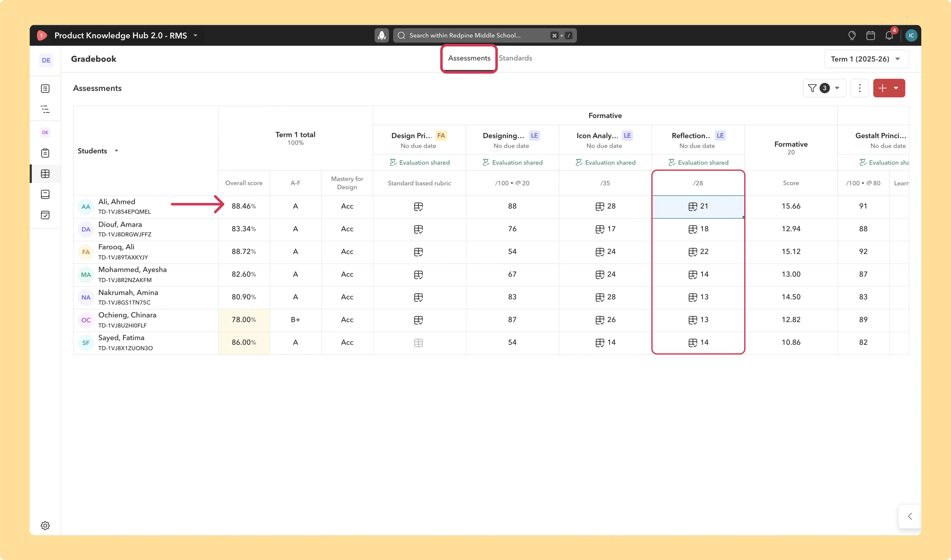Viewport: 951px width, 560px height.
Task: Open the clipboard assignments icon
Action: pos(45,153)
